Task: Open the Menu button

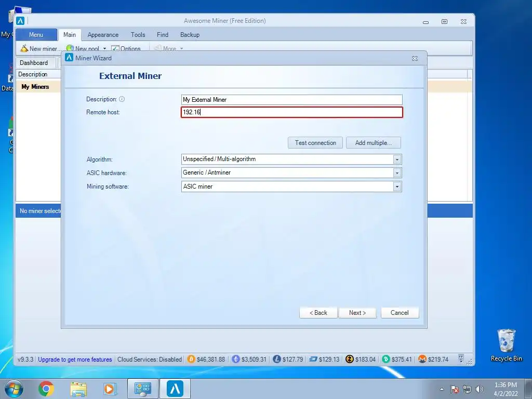Action: (x=36, y=35)
